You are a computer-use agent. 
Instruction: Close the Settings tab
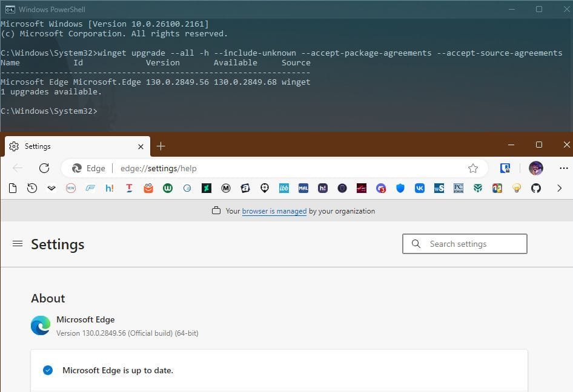tap(141, 146)
